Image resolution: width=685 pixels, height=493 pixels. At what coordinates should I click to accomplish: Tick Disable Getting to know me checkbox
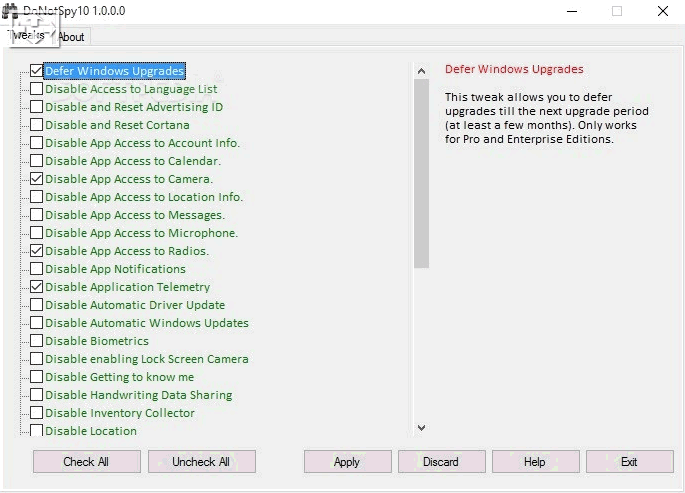37,376
